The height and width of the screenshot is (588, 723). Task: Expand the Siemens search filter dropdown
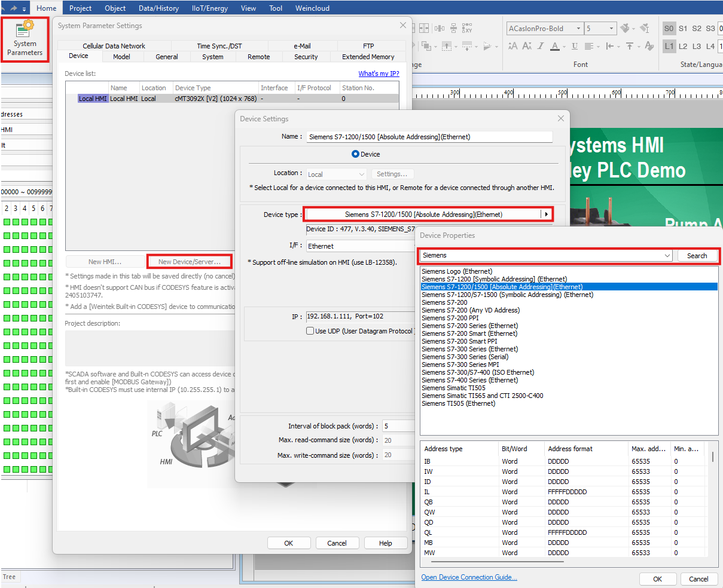click(667, 256)
